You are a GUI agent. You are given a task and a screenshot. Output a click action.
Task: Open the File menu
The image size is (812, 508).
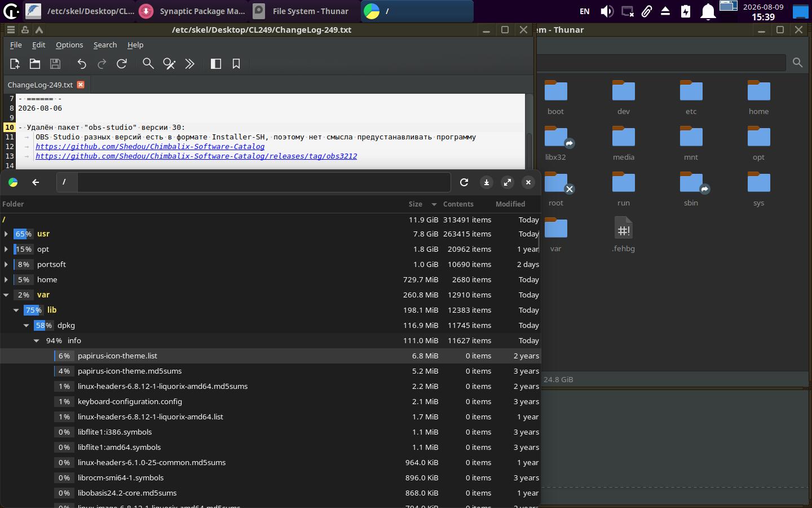[x=16, y=45]
